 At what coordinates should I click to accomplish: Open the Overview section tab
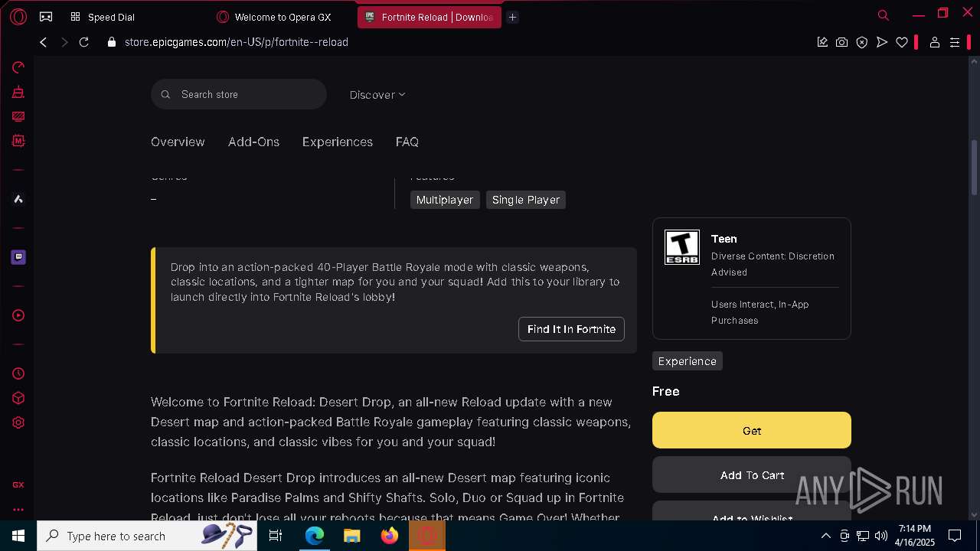point(178,142)
